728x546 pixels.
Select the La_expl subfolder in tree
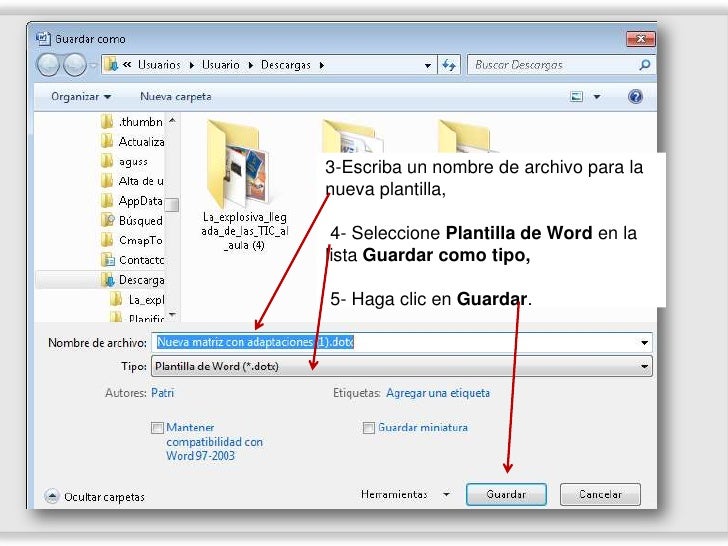[x=137, y=300]
